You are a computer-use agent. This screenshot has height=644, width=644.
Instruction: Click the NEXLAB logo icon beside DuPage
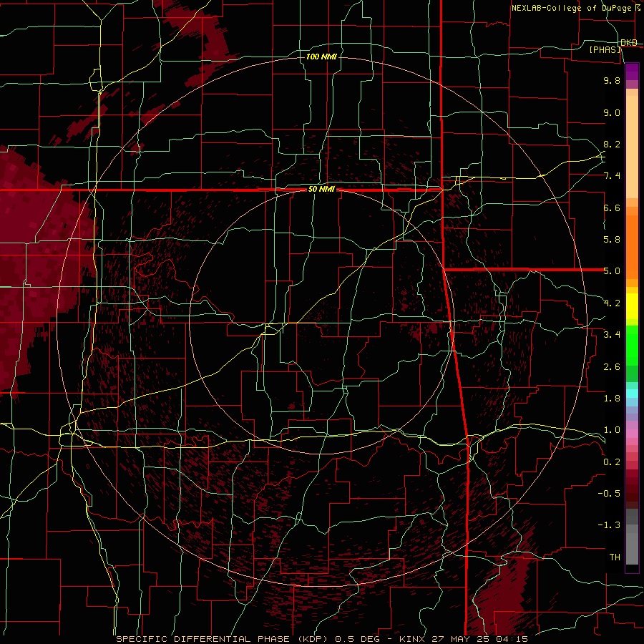638,7
